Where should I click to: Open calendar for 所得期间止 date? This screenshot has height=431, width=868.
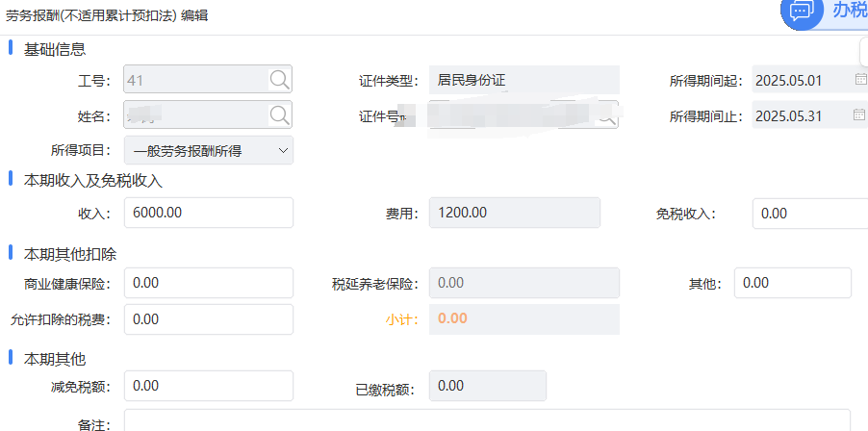click(860, 115)
